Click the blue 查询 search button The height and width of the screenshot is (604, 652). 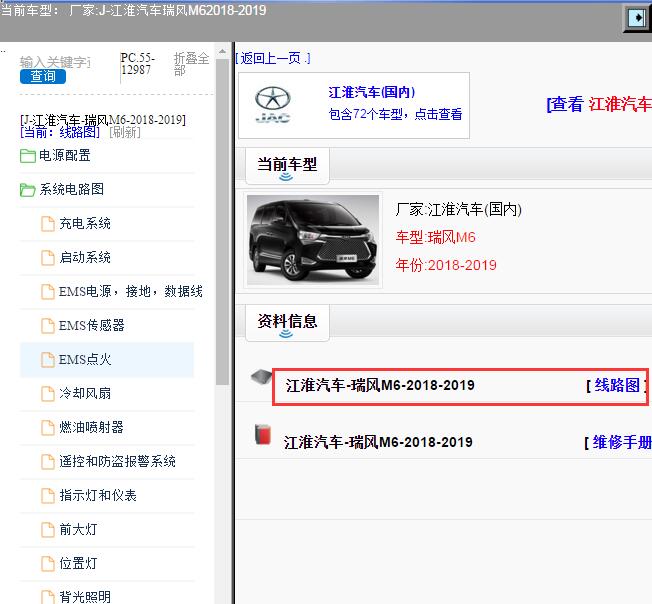pyautogui.click(x=43, y=76)
